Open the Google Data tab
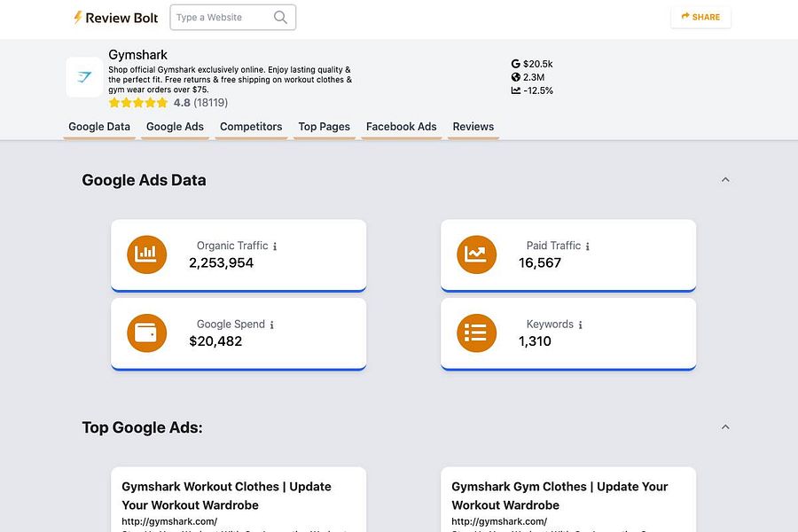The height and width of the screenshot is (532, 798). pos(99,127)
